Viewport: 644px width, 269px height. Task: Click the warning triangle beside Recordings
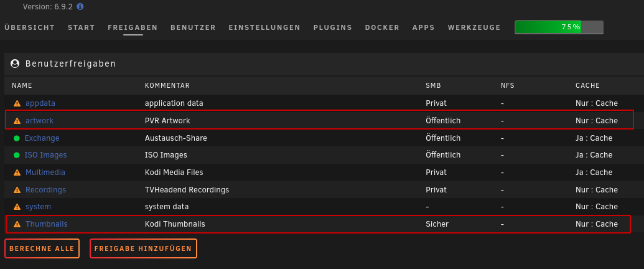click(17, 190)
